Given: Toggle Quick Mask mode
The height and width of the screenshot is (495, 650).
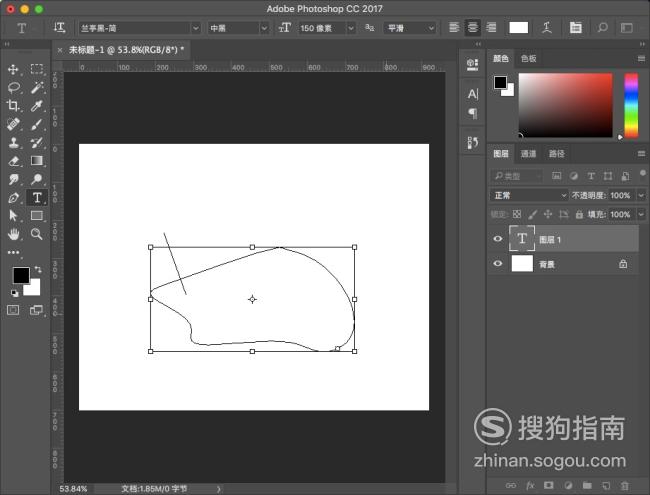Looking at the screenshot, I should point(13,310).
